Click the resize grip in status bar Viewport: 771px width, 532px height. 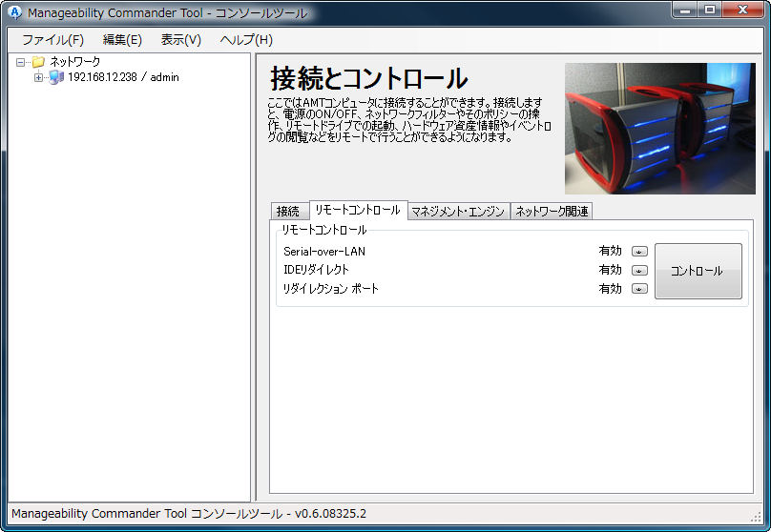click(757, 517)
